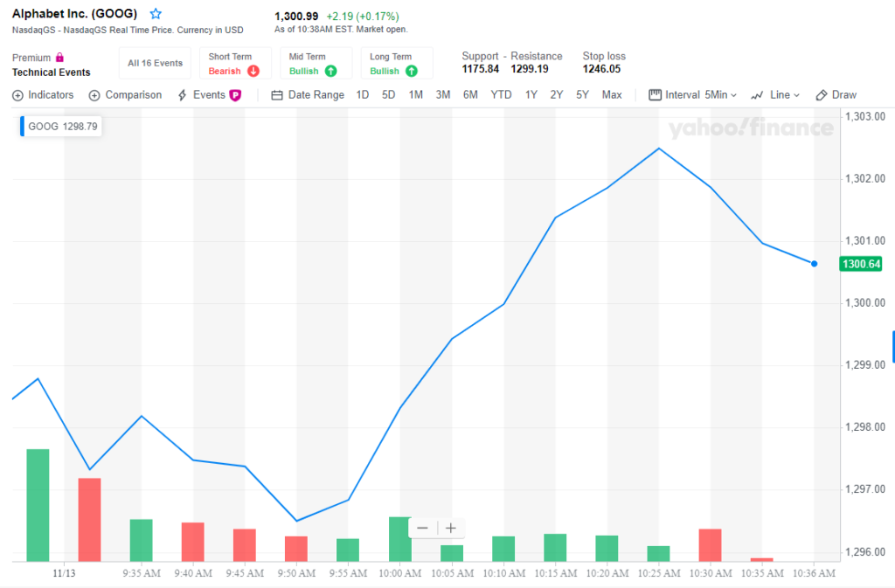Click the +2.19 (+0.17%) change text
This screenshot has width=895, height=588.
[x=363, y=17]
